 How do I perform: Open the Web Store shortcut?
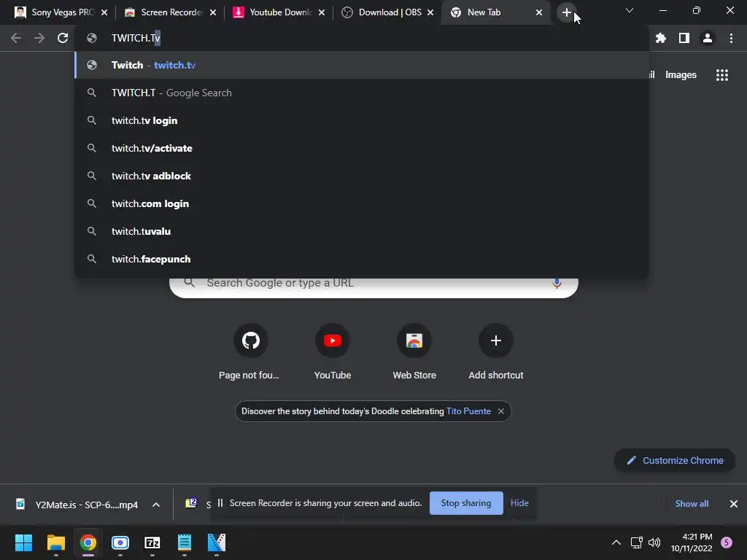pyautogui.click(x=414, y=341)
